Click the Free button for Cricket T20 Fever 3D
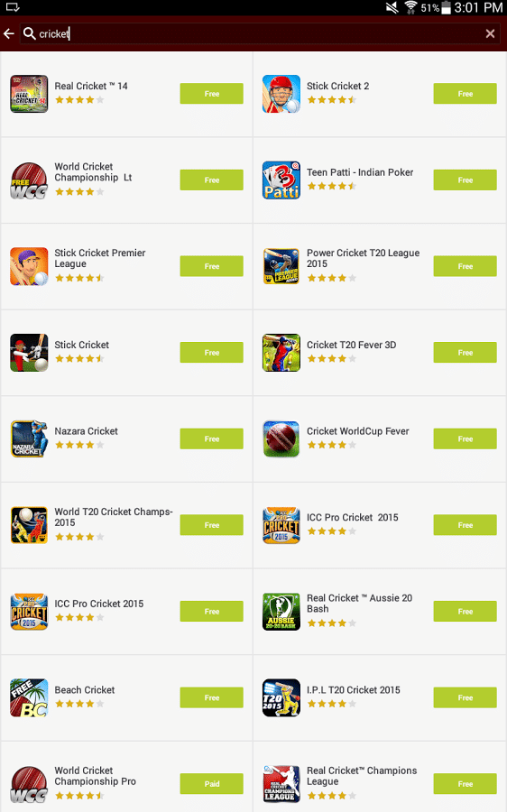The width and height of the screenshot is (507, 812). pos(466,353)
